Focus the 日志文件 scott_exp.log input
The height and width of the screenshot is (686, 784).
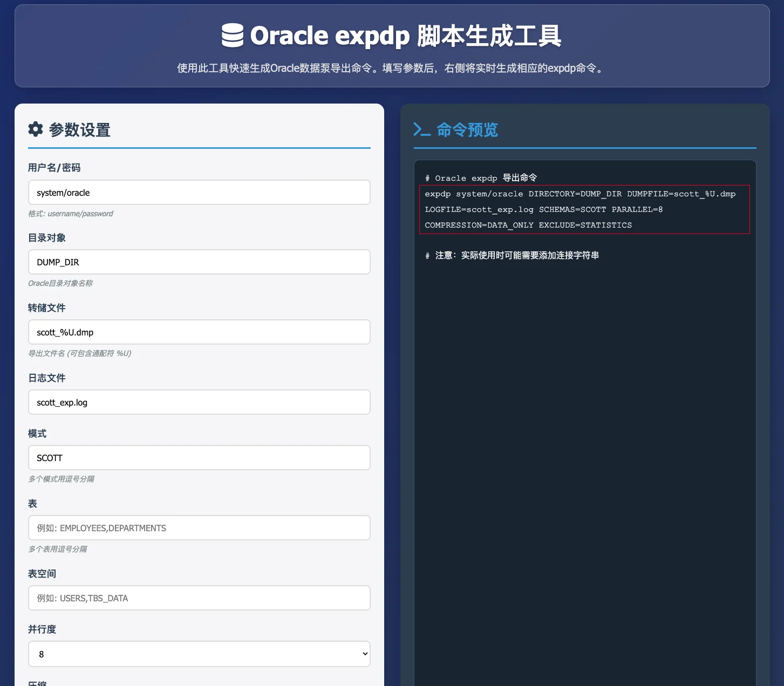[x=199, y=402]
